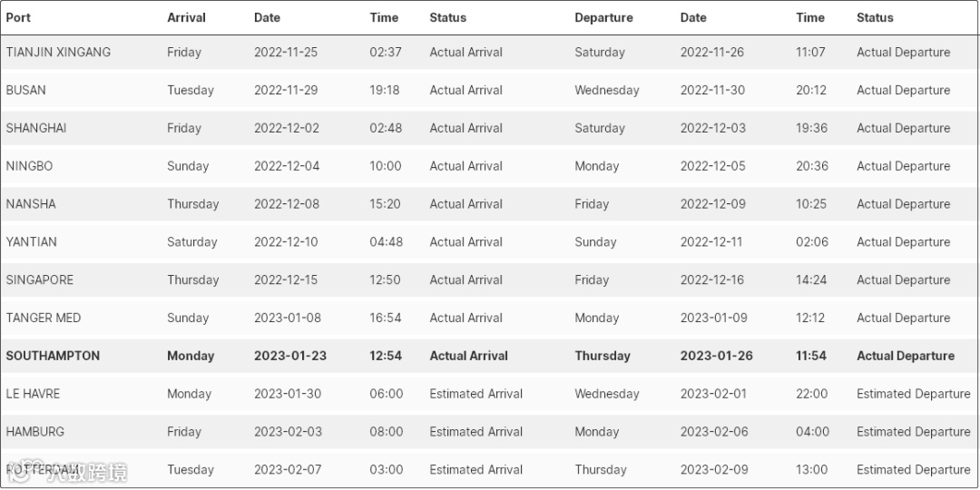980x490 pixels.
Task: Select the YANTIAN port name
Action: (x=32, y=242)
